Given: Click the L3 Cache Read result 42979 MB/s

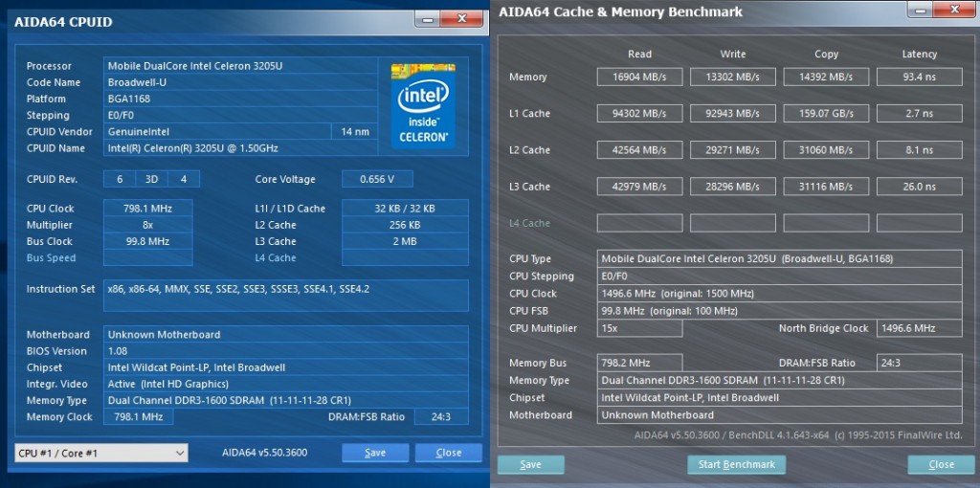Looking at the screenshot, I should pos(639,187).
